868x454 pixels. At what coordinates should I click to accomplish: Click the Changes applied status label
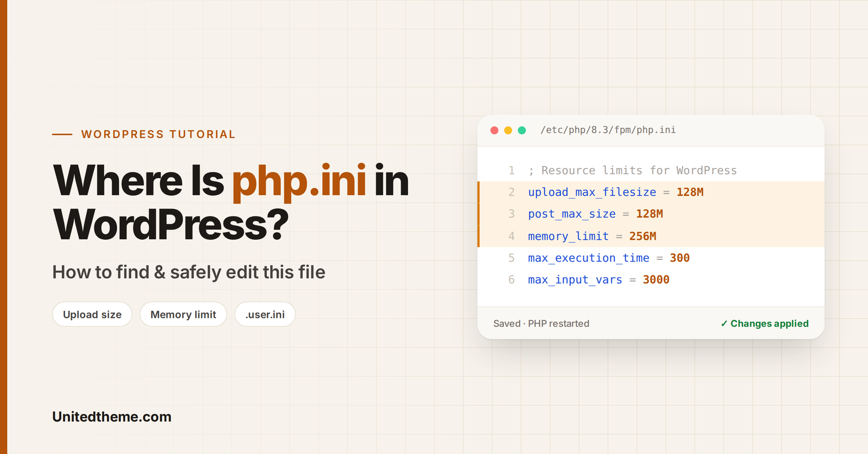pos(769,324)
